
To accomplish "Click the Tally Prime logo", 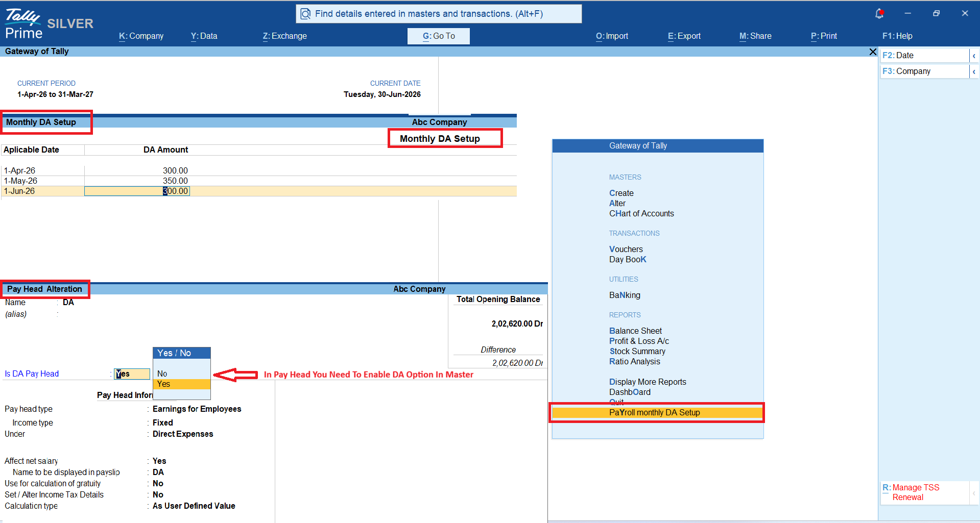I will coord(23,24).
